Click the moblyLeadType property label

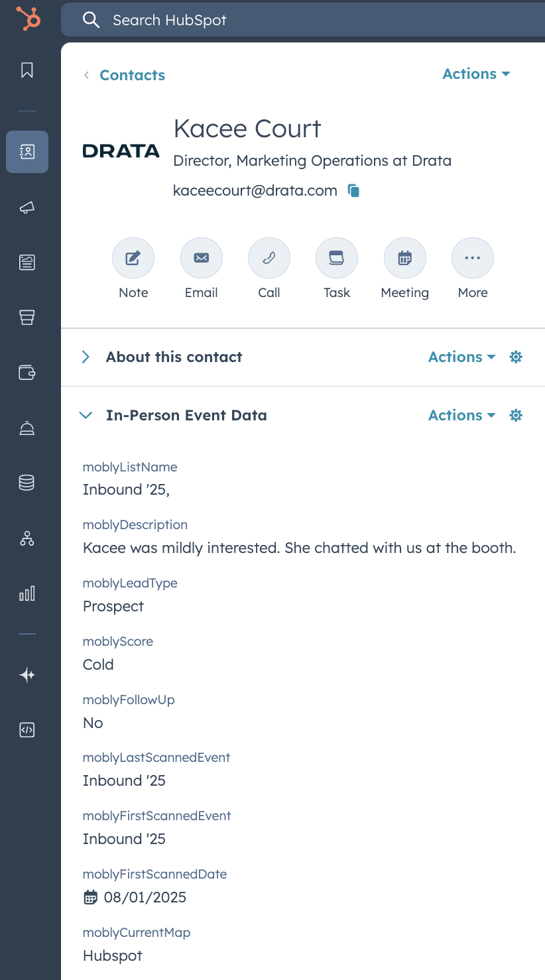coord(130,583)
